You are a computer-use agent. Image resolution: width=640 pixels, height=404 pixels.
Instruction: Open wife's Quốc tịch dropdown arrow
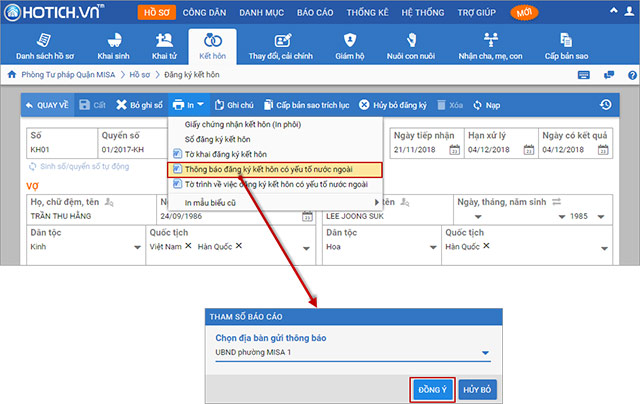(x=306, y=248)
